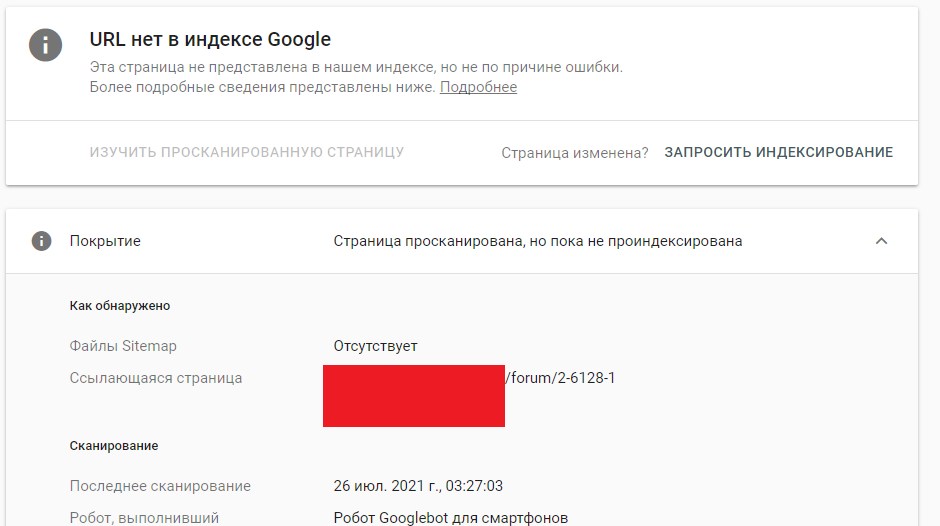Click the 'Сканирование' section heading
This screenshot has height=526, width=940.
114,446
